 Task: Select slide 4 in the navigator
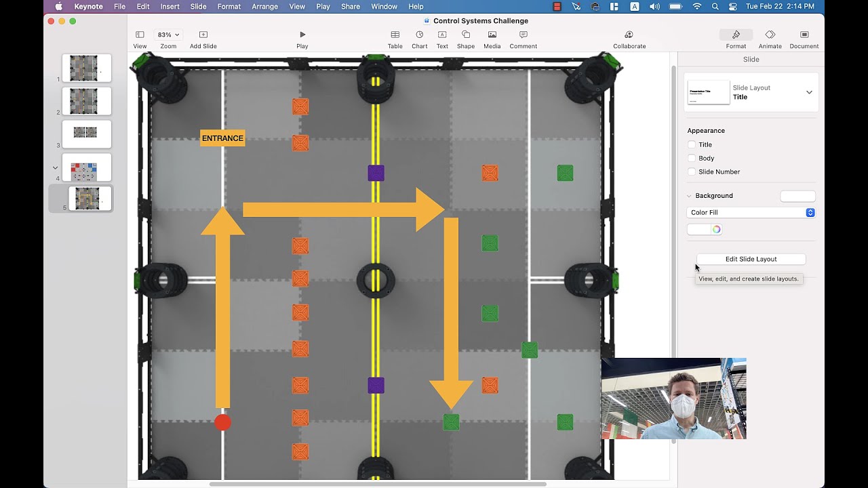pos(87,167)
